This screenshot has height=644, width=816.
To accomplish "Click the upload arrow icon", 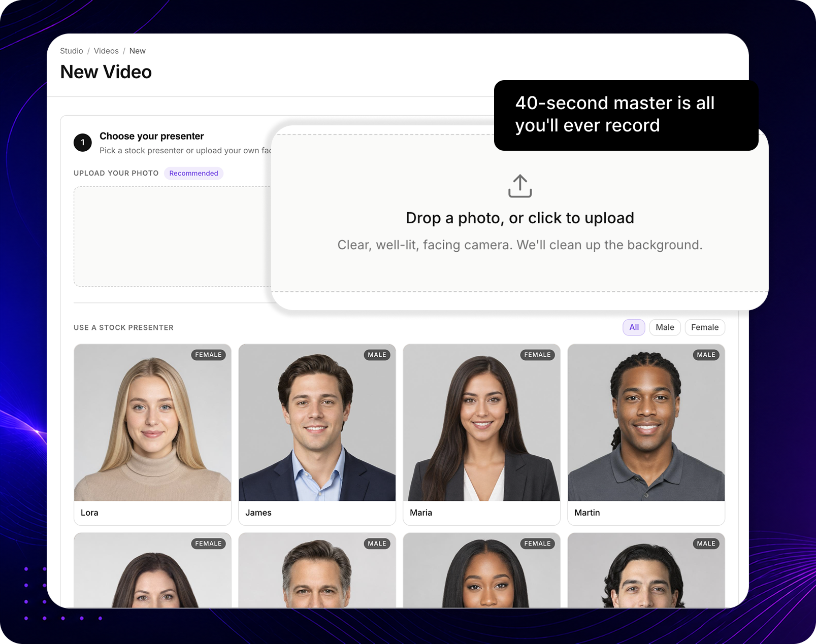I will pyautogui.click(x=520, y=186).
